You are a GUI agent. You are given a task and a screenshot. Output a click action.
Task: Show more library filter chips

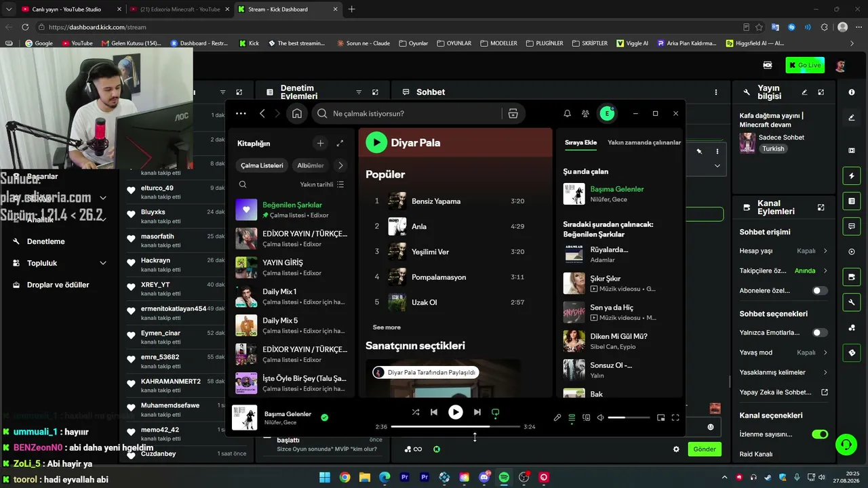(x=340, y=165)
